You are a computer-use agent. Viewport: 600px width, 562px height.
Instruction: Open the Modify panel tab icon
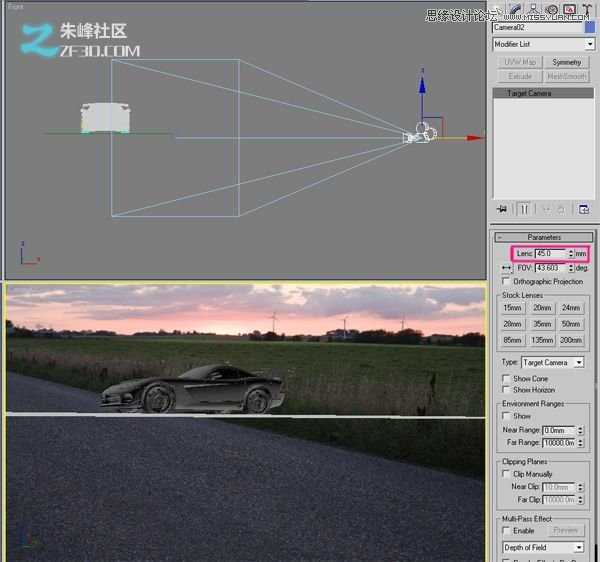click(x=516, y=10)
